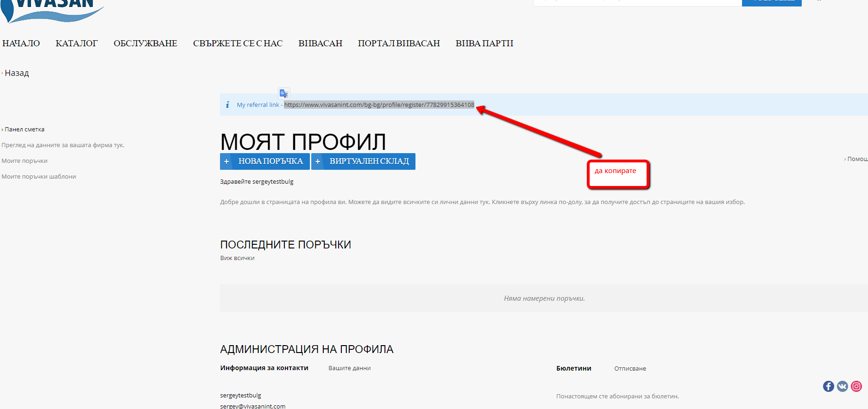Click the Бюлетини label
This screenshot has width=868, height=409.
point(574,369)
